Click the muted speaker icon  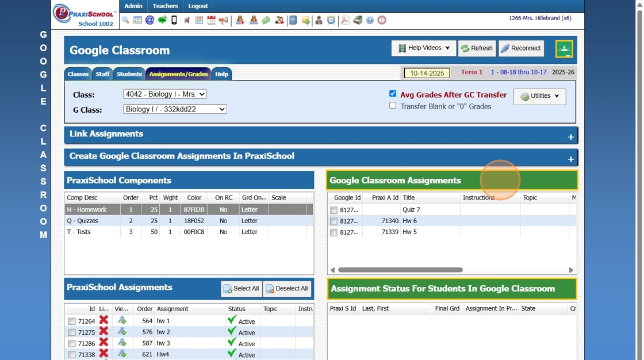tap(187, 20)
